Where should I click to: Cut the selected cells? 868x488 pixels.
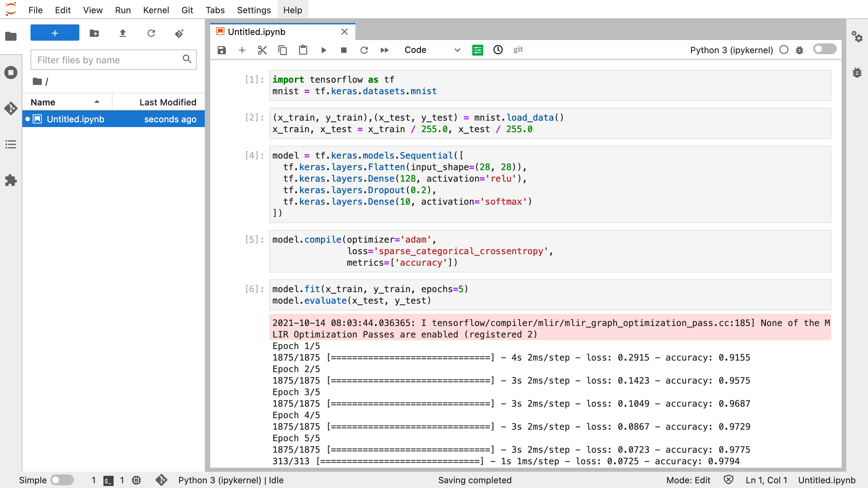pyautogui.click(x=262, y=50)
